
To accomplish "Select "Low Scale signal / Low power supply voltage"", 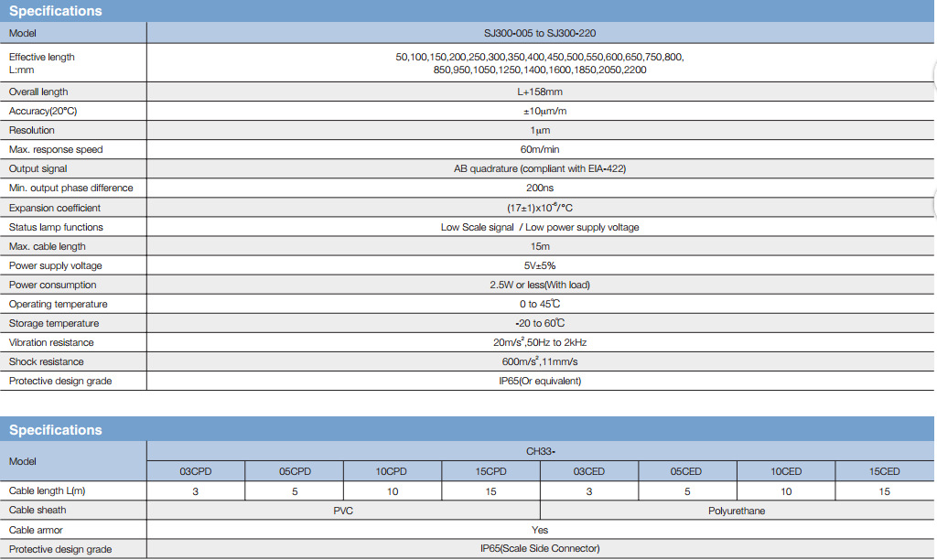I will click(x=540, y=227).
